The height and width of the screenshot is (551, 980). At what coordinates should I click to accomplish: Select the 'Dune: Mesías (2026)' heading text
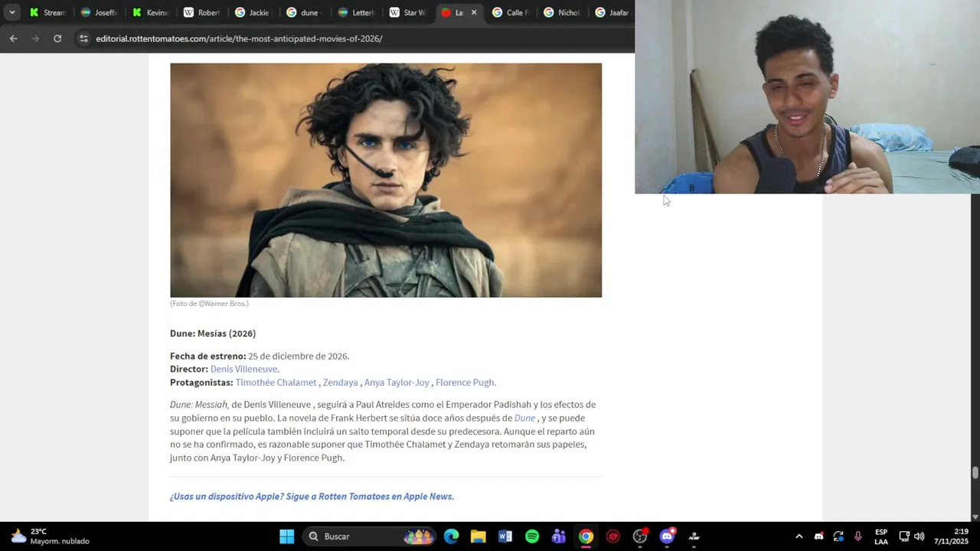click(213, 334)
